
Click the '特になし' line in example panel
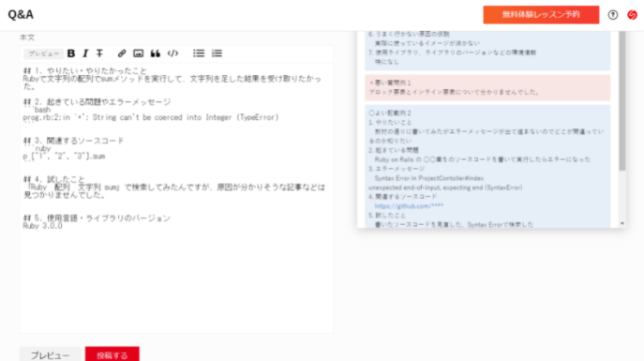[387, 62]
